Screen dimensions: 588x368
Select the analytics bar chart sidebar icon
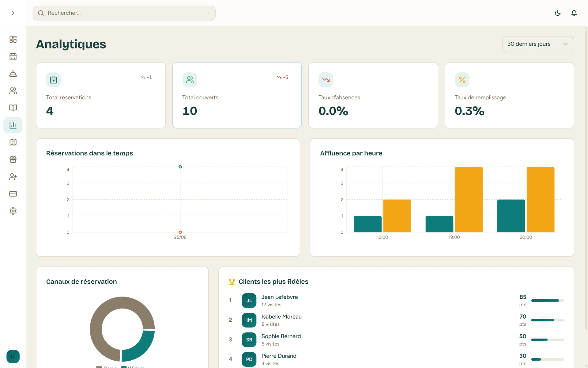13,125
